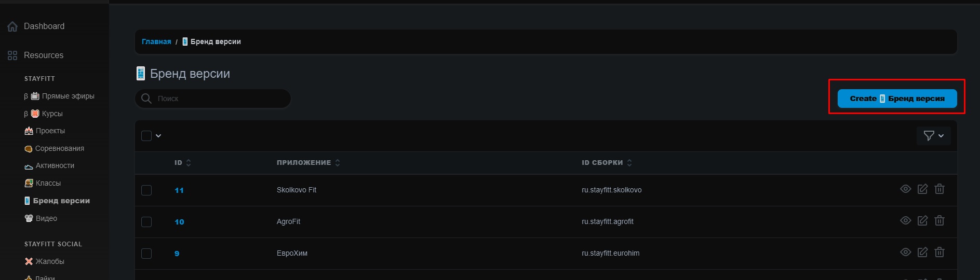980x280 pixels.
Task: Tick the checkbox for Skolkovo Fit row
Action: tap(146, 190)
